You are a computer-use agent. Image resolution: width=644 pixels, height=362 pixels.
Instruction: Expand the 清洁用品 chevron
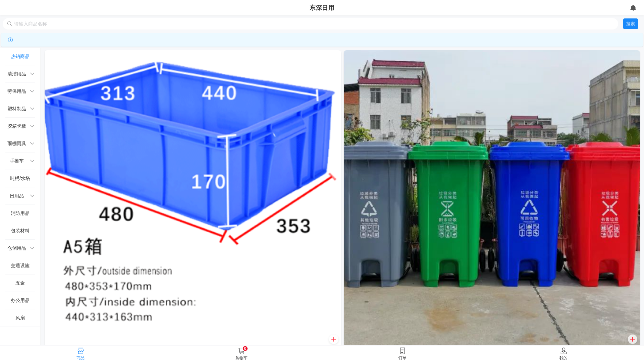click(32, 74)
